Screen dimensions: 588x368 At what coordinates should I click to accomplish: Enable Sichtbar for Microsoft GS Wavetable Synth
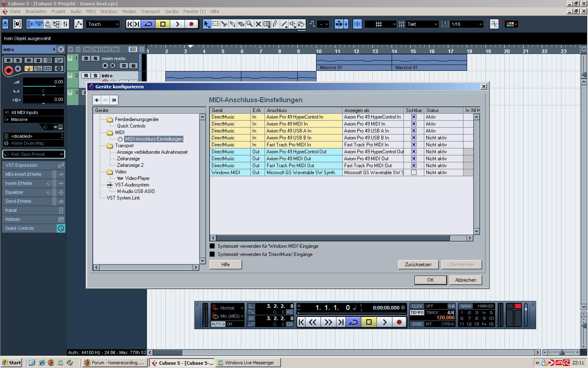tap(414, 173)
